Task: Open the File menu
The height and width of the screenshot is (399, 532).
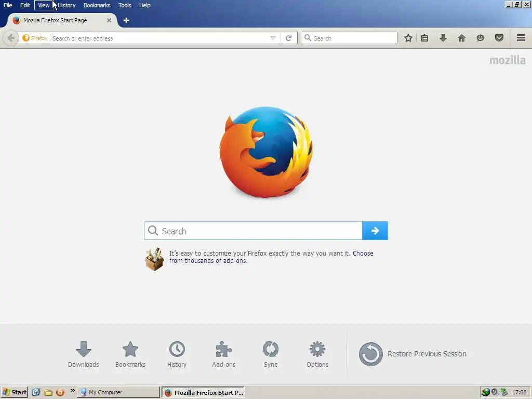Action: 8,5
